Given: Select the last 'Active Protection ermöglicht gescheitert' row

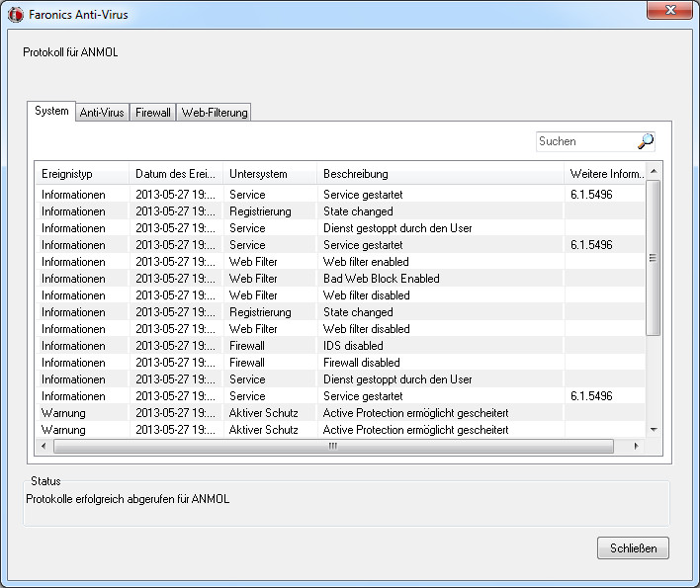Looking at the screenshot, I should click(340, 430).
